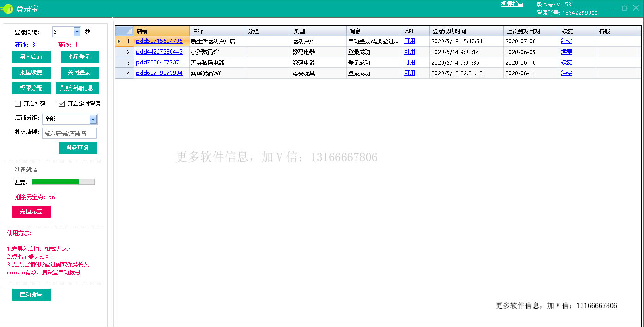644x327 pixels.
Task: Sort by 登录成功时间 column header
Action: point(466,31)
